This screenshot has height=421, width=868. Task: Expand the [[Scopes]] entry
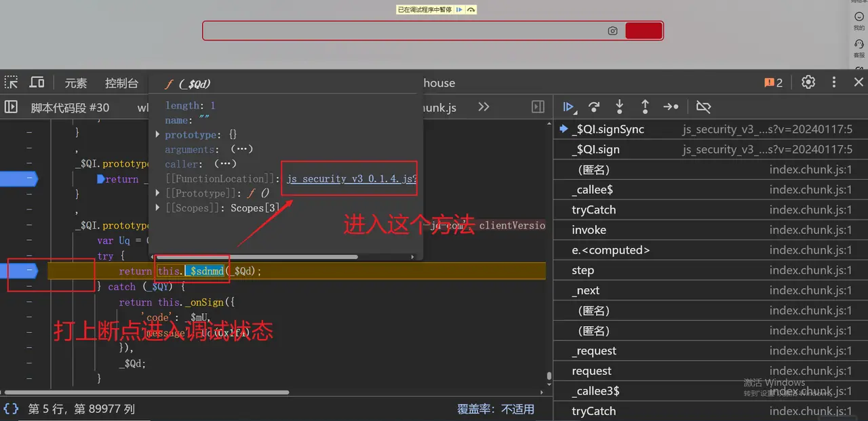[158, 208]
